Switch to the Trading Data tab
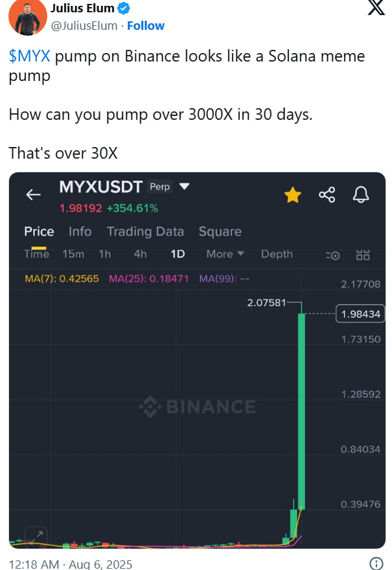Viewport: 392px width, 570px height. 145,231
